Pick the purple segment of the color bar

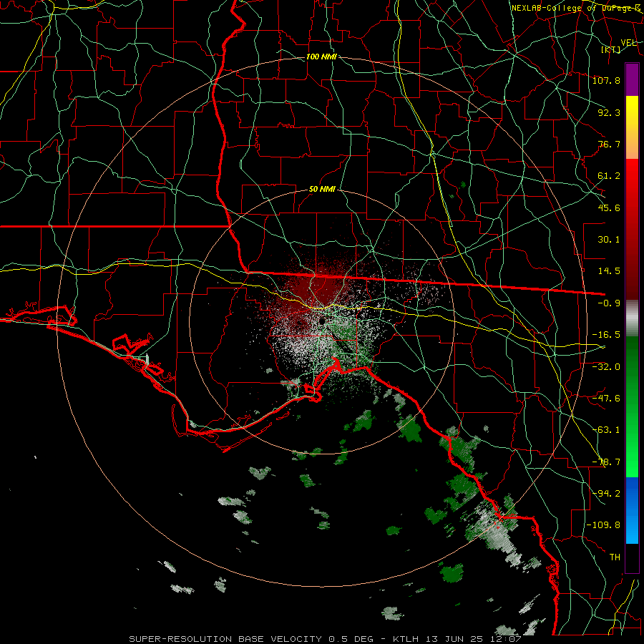click(x=632, y=79)
